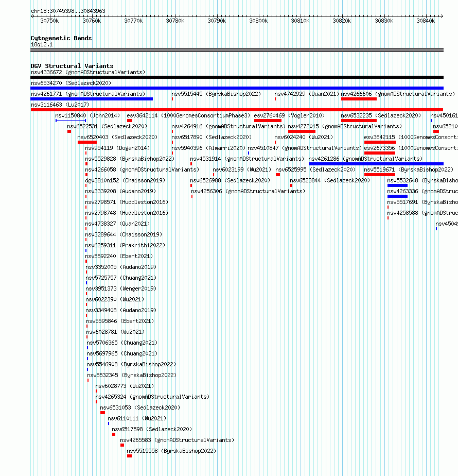Screen dimensions: 458x476
Task: Select nsv6517890 (Sedlazeck2020) label
Action: click(x=212, y=137)
